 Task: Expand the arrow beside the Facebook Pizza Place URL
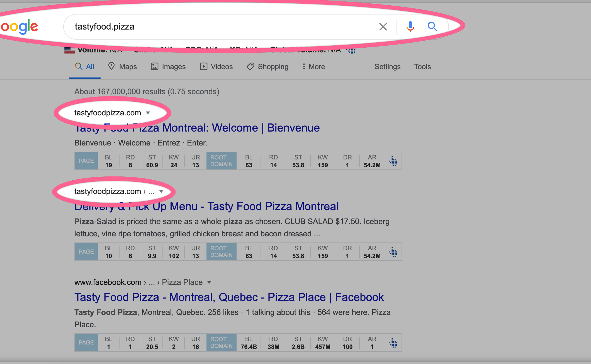[x=209, y=282]
